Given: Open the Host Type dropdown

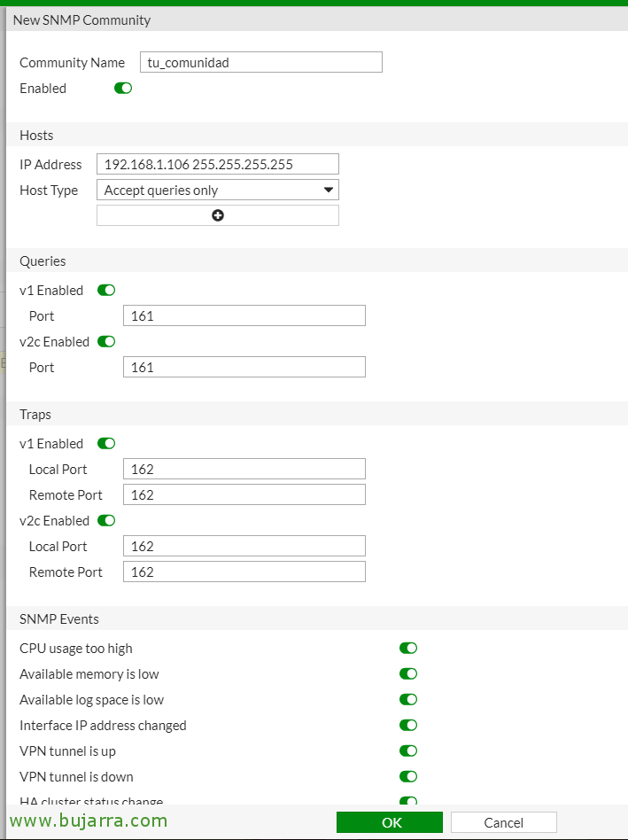Looking at the screenshot, I should coord(218,190).
